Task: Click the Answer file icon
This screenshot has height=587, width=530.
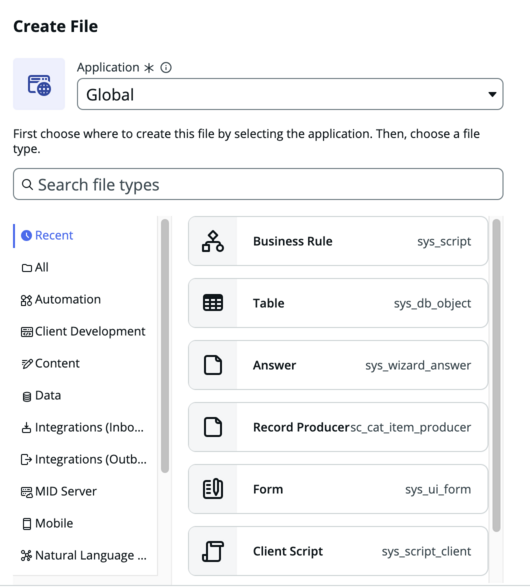Action: click(213, 365)
